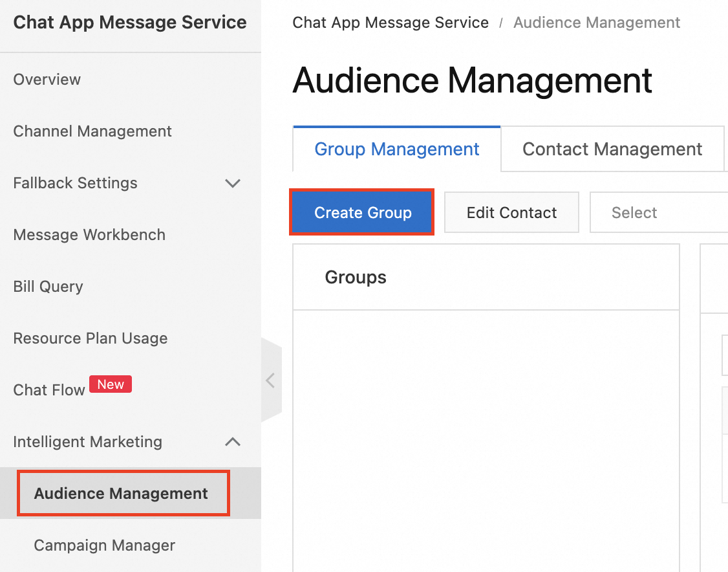Open Message Workbench
This screenshot has width=728, height=572.
coord(89,235)
